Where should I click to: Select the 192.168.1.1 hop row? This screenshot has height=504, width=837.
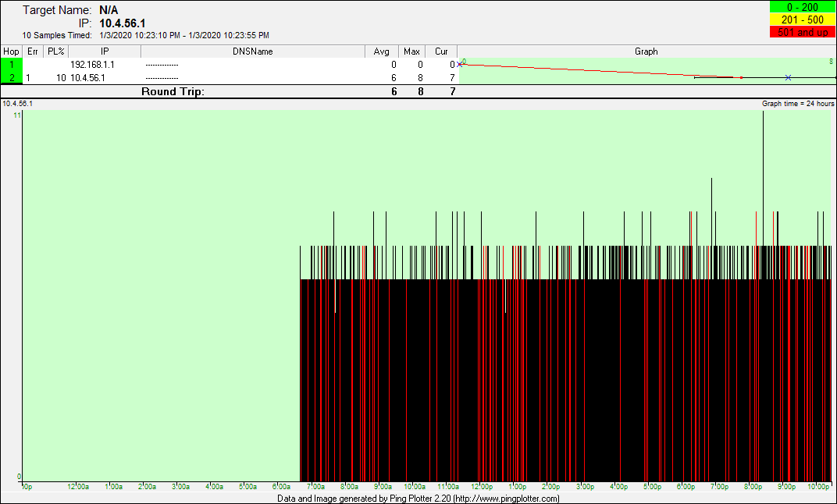[x=92, y=65]
